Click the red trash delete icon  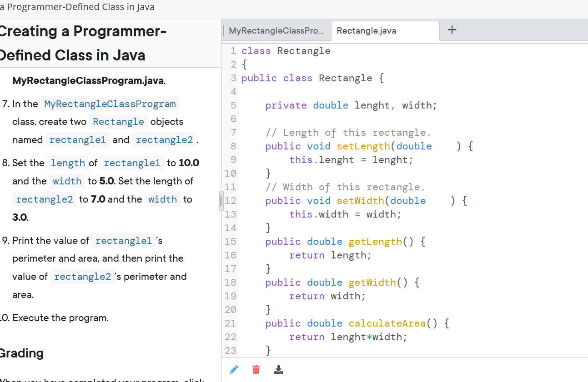256,370
